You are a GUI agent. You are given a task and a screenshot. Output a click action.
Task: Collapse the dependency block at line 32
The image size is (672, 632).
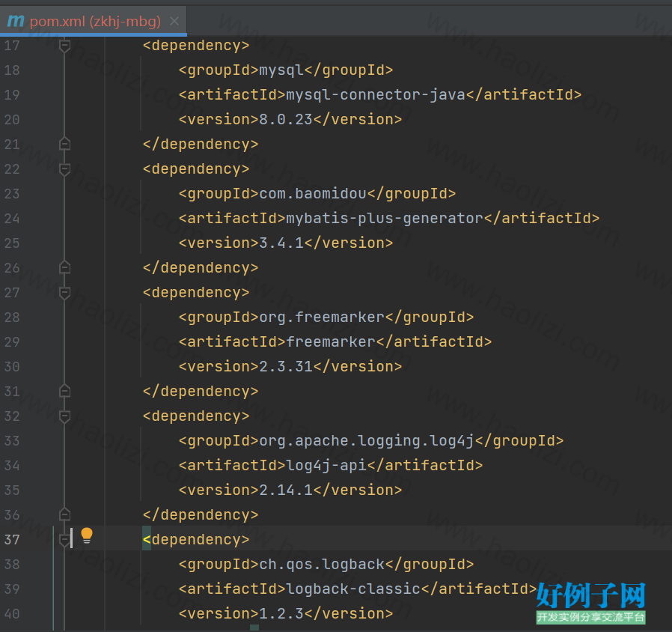click(64, 416)
